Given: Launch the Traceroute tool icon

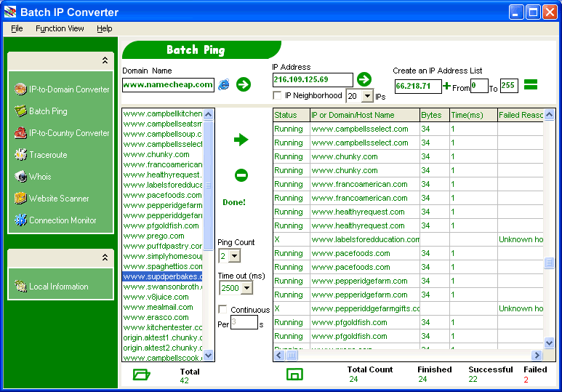Looking at the screenshot, I should point(20,155).
